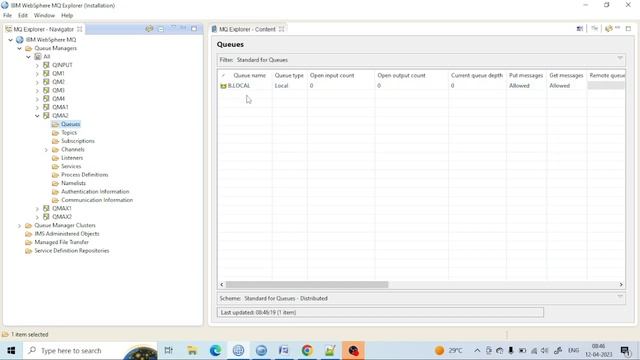Click the scroll right arrow in Queues table
Viewport: 640px width, 360px height.
(621, 284)
